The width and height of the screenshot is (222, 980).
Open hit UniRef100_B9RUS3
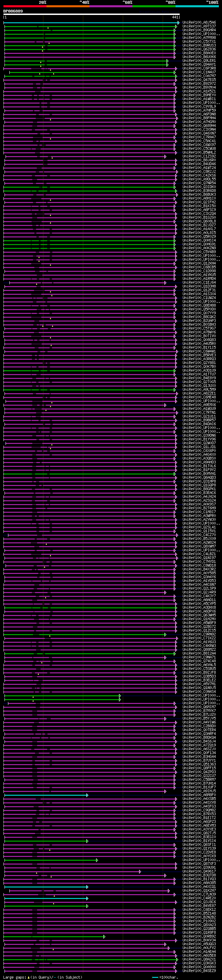(199, 46)
